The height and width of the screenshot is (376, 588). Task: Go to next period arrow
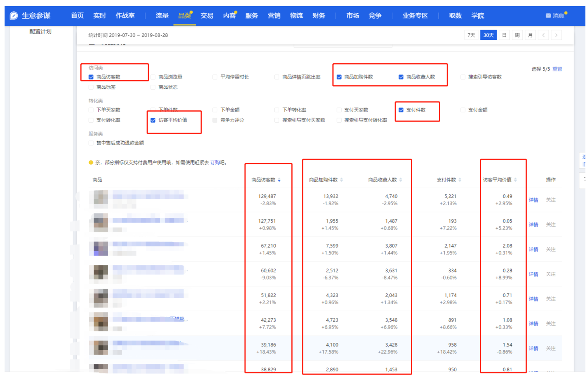(556, 35)
